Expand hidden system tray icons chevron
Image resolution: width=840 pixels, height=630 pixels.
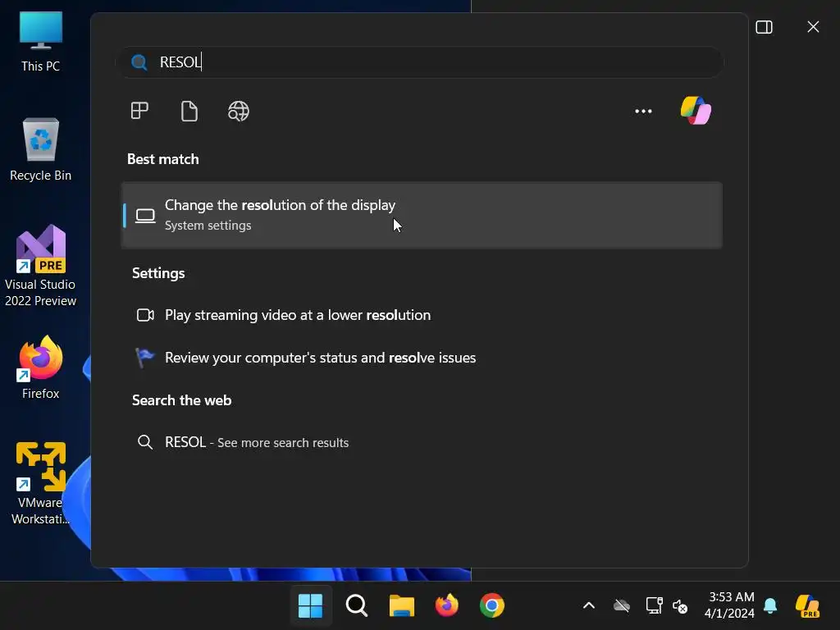pos(589,606)
